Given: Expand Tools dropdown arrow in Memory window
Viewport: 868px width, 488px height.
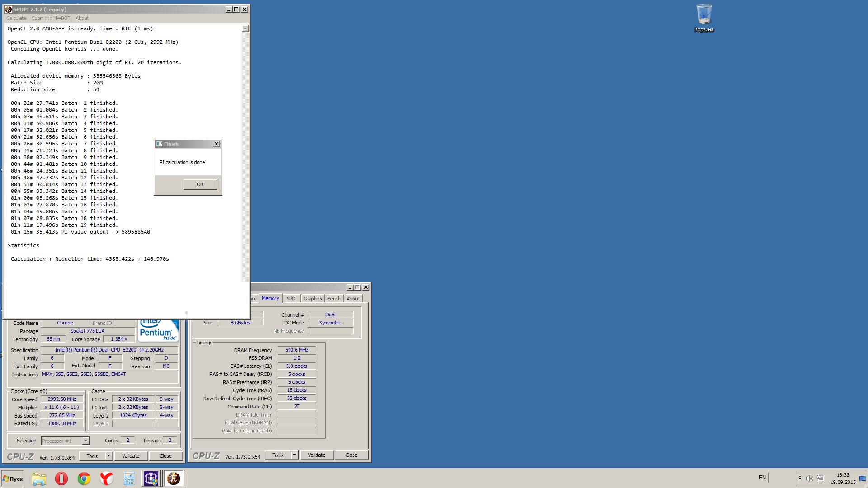Looking at the screenshot, I should pos(294,455).
